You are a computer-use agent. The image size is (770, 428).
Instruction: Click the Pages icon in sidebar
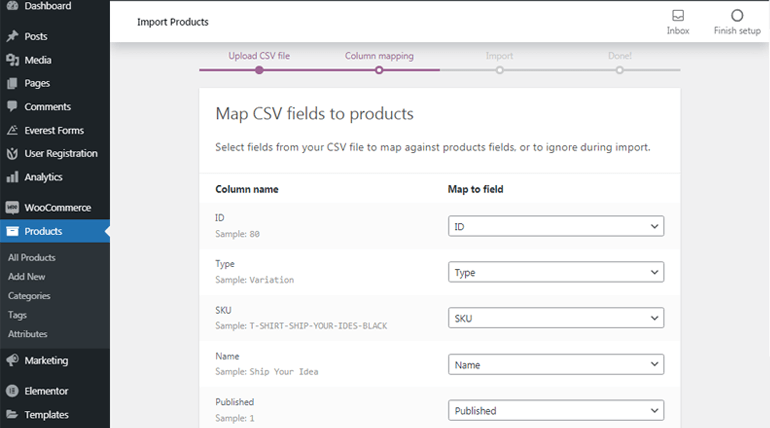point(12,83)
